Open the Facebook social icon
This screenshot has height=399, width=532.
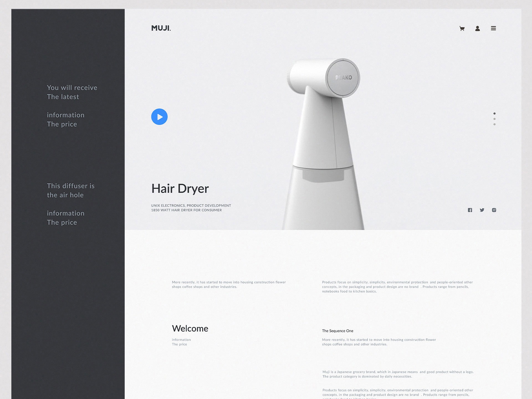[470, 210]
